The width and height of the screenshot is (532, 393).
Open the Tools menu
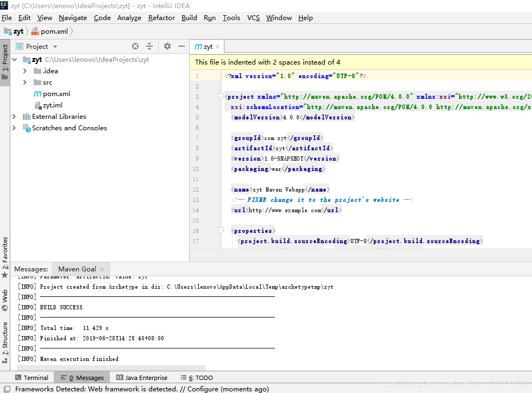[231, 17]
